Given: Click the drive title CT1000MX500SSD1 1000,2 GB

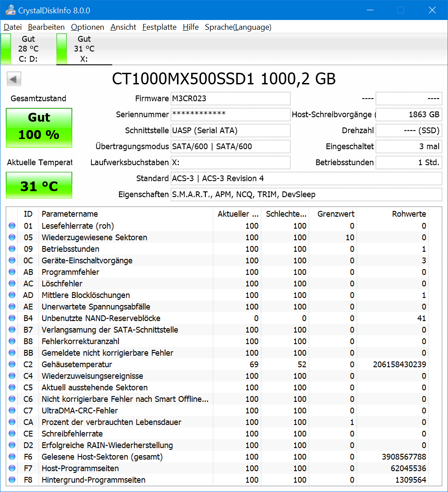Looking at the screenshot, I should coord(224,79).
